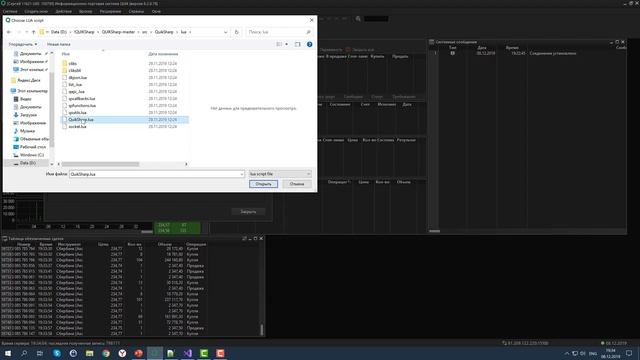The image size is (640, 360).
Task: Select Музыка in navigation pane
Action: point(27,131)
